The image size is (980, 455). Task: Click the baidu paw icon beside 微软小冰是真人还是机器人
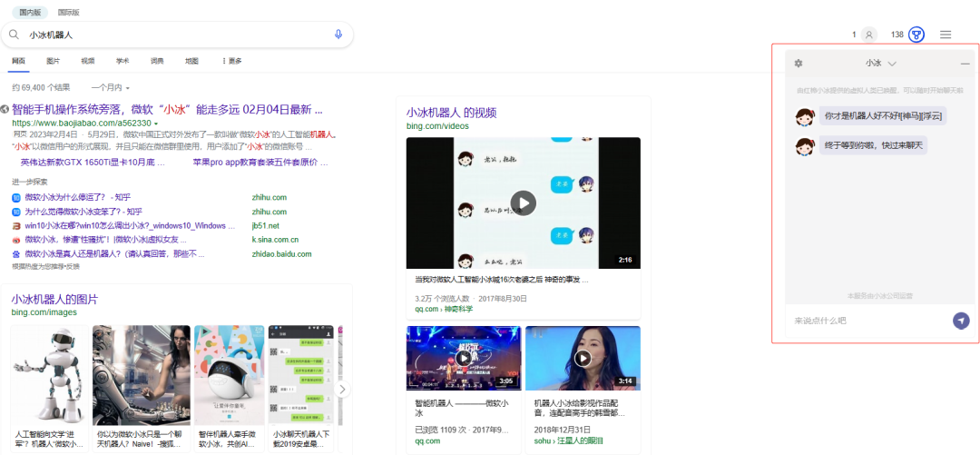pos(16,254)
